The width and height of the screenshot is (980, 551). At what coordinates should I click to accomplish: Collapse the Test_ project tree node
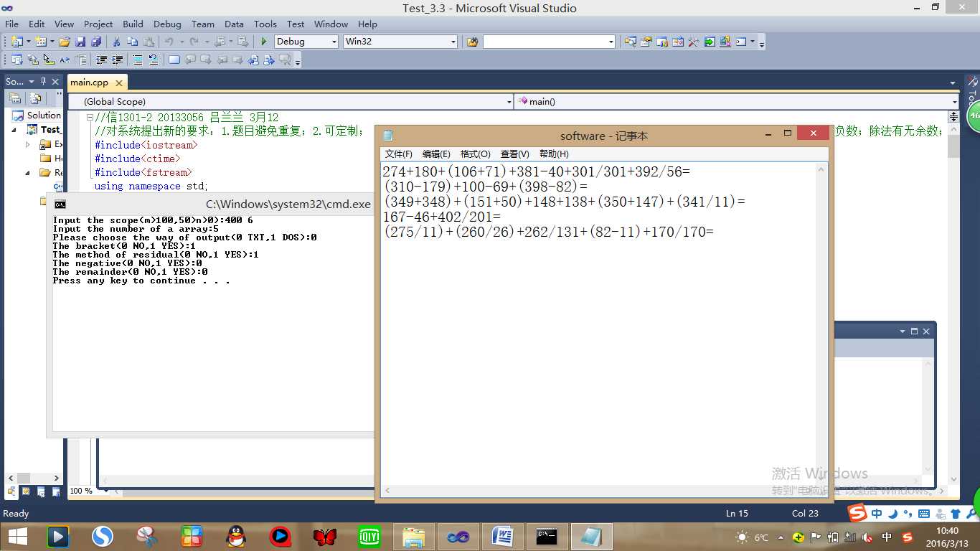(x=14, y=130)
